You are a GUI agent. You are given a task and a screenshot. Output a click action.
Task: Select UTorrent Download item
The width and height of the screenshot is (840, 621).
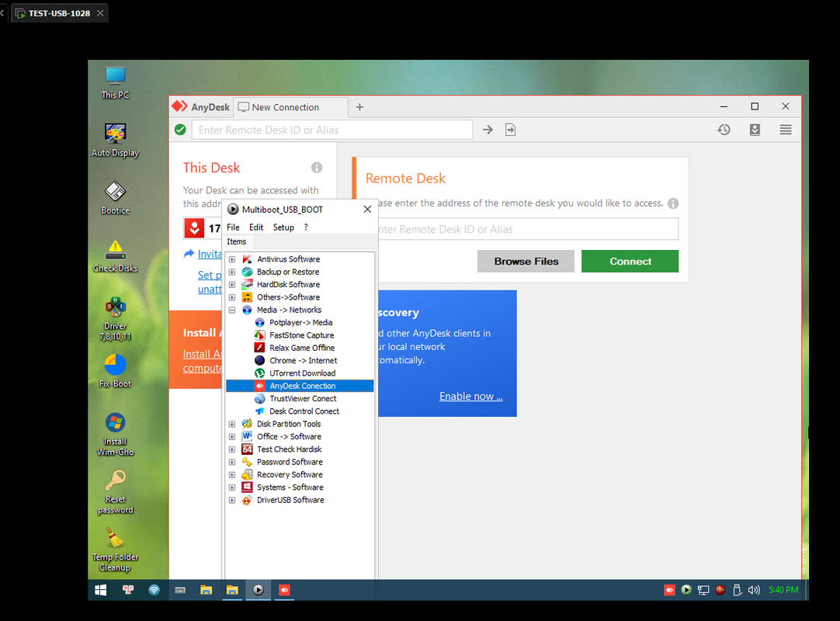(x=302, y=373)
